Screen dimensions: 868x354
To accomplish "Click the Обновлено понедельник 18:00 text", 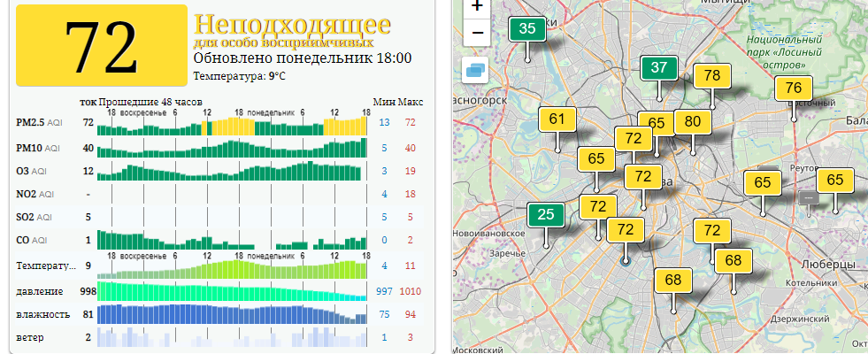I will click(303, 58).
